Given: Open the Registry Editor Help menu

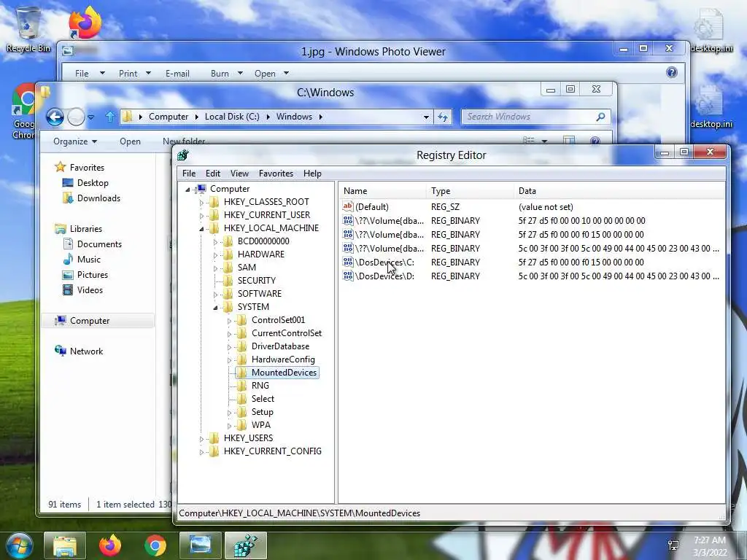Looking at the screenshot, I should pos(312,174).
